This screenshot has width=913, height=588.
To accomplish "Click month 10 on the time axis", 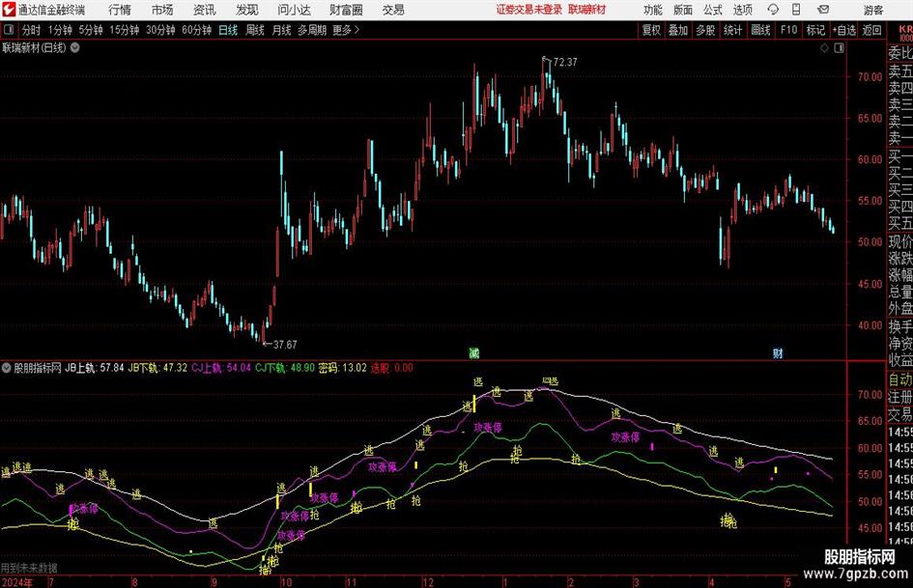I will [x=286, y=582].
